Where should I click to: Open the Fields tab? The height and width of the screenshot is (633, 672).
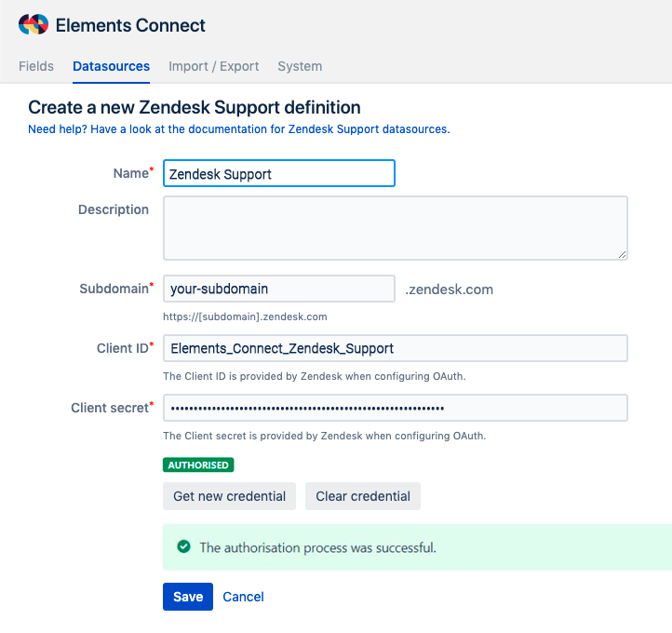(x=36, y=66)
